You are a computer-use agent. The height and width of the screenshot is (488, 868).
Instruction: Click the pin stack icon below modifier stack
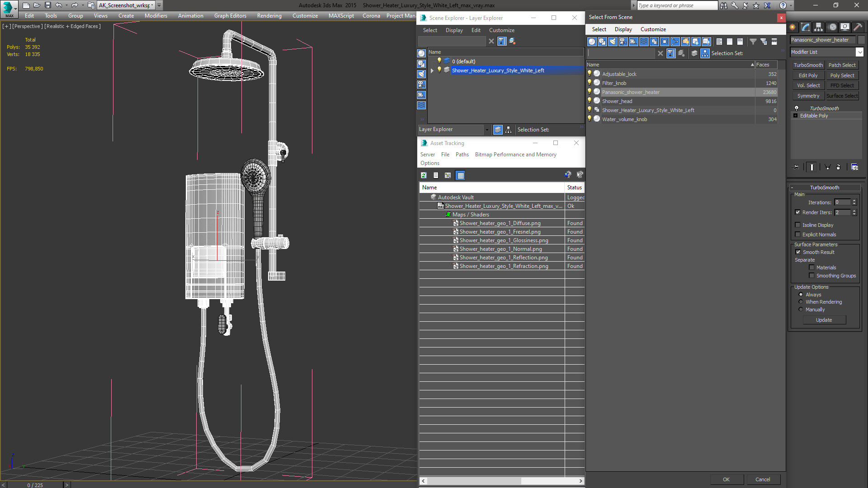pos(796,167)
